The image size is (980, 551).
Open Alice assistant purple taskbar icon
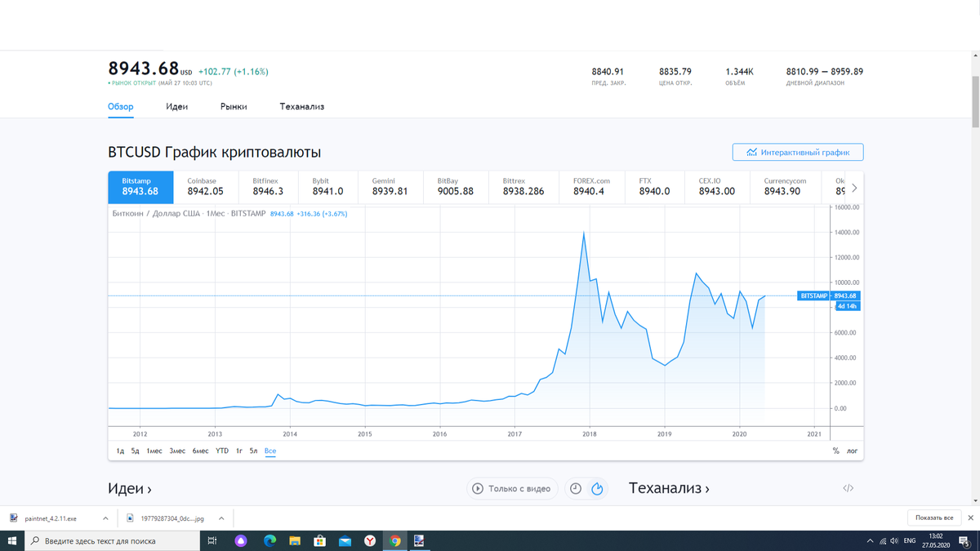241,540
